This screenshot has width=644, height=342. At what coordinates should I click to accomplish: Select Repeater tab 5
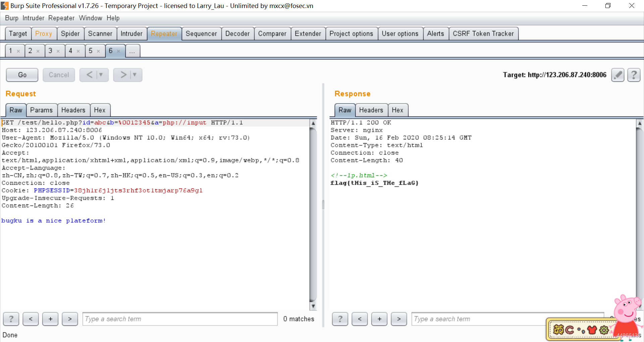point(91,51)
